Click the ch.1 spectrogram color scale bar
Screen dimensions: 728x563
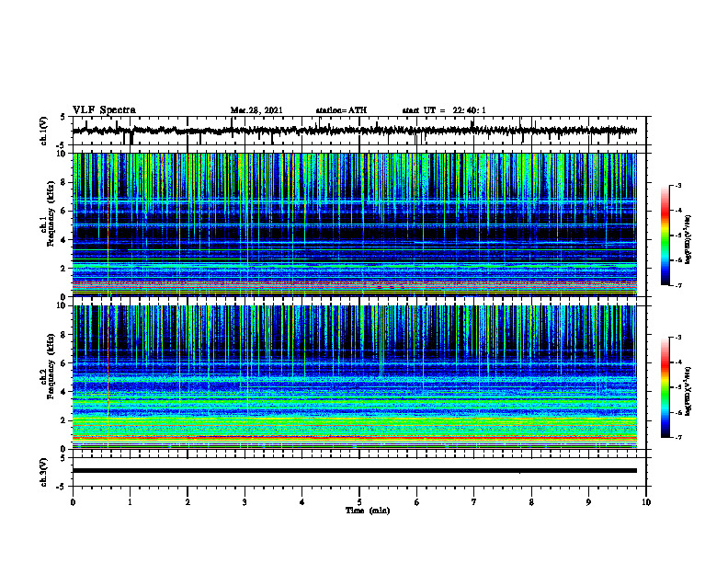[665, 236]
